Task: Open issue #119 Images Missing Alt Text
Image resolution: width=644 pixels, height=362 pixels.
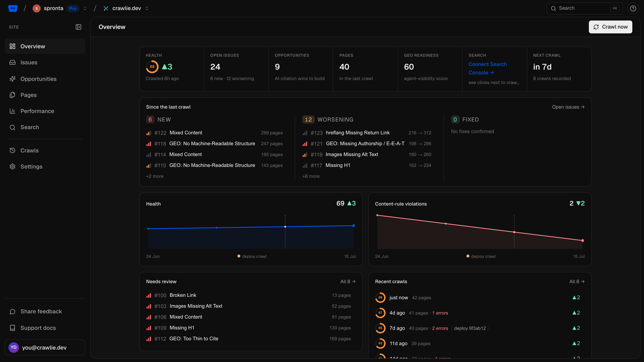Action: coord(367,155)
